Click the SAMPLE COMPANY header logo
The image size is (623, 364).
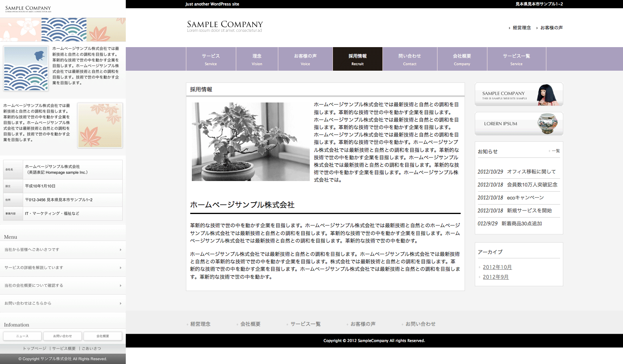[224, 26]
